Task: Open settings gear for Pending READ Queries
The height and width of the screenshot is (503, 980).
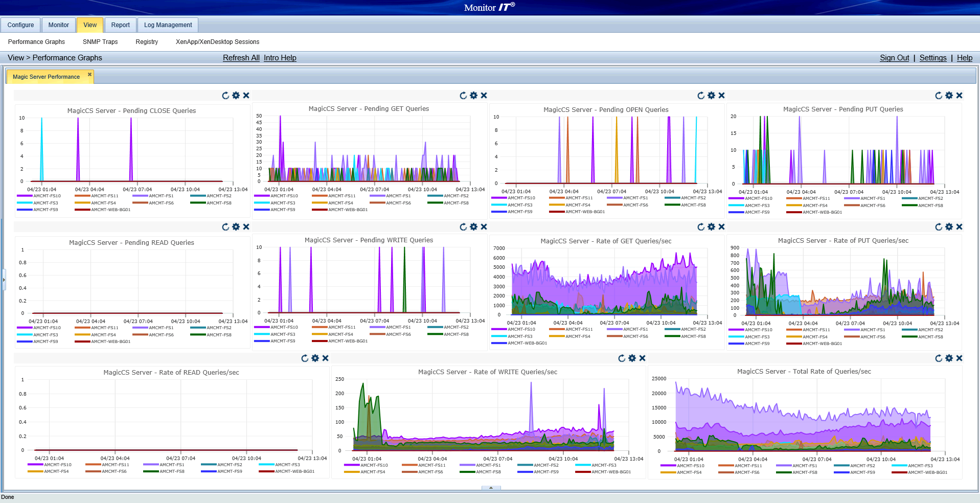Action: [x=236, y=227]
